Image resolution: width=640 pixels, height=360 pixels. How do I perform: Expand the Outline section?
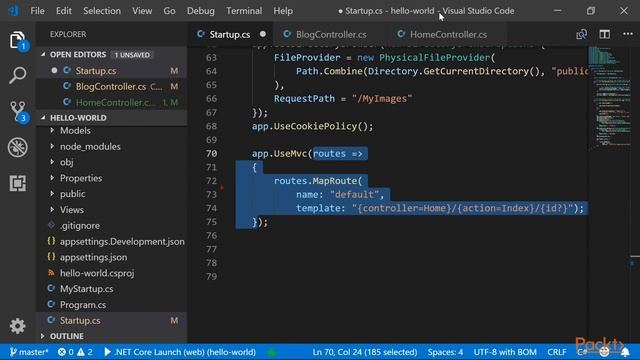67,336
